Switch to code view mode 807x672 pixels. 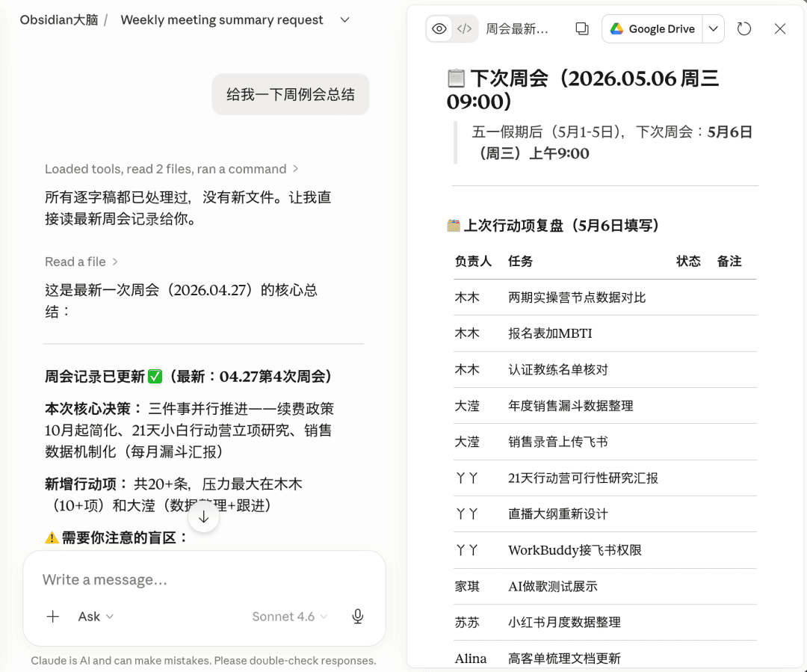coord(464,29)
